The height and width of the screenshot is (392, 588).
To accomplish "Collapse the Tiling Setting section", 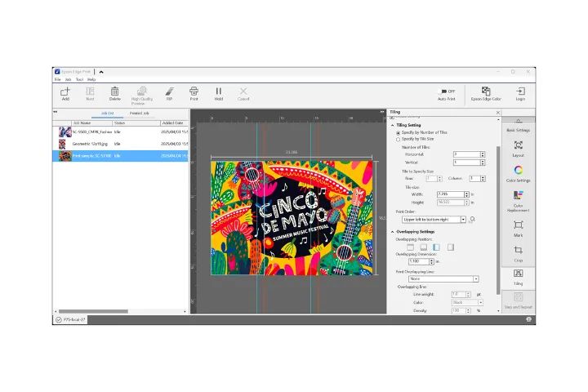I will (x=393, y=125).
